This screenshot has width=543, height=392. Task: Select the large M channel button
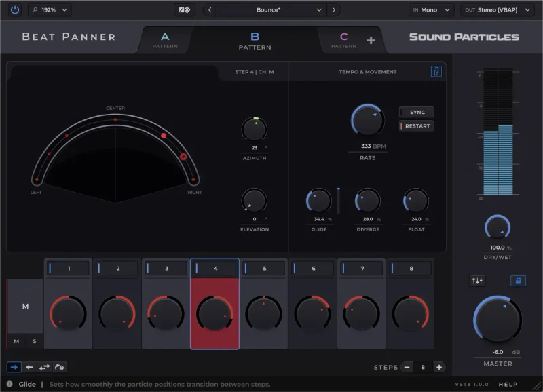(25, 306)
